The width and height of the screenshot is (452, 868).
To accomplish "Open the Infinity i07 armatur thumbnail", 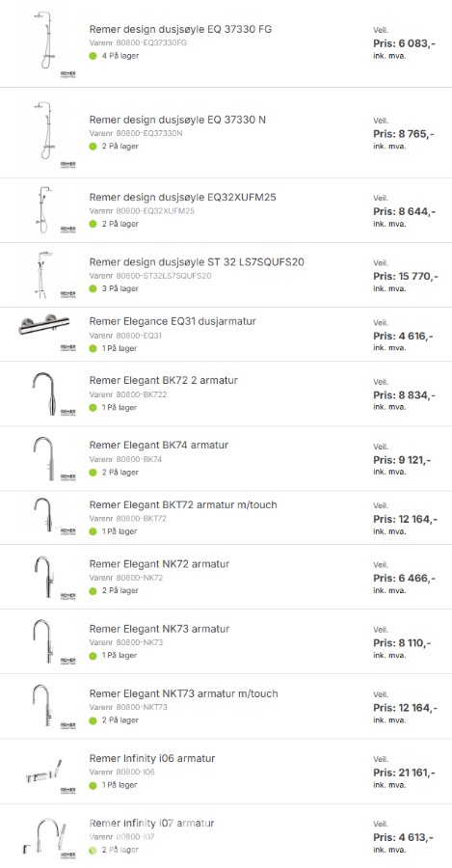I will click(x=49, y=836).
